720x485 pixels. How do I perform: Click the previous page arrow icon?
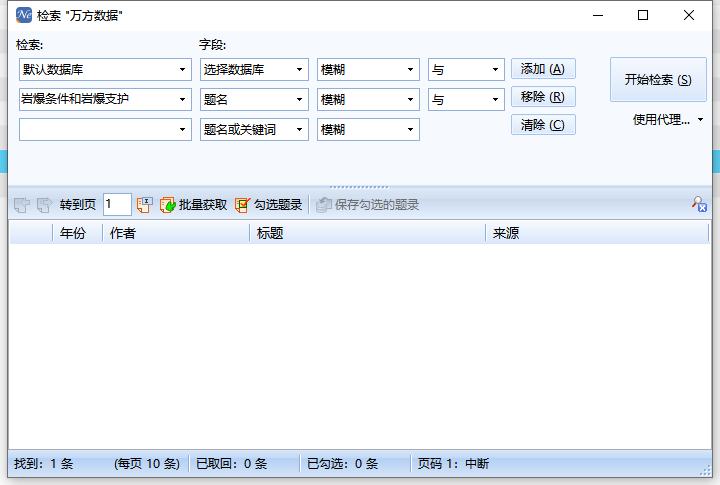pos(22,205)
